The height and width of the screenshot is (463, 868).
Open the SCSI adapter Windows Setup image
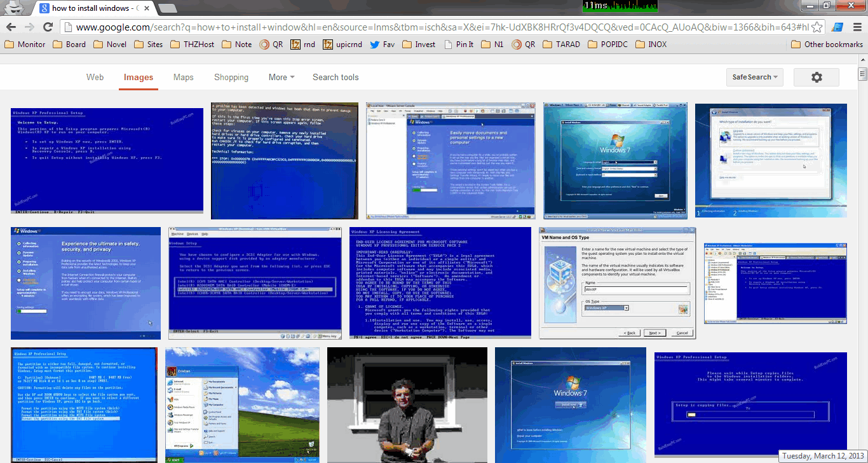click(x=255, y=283)
